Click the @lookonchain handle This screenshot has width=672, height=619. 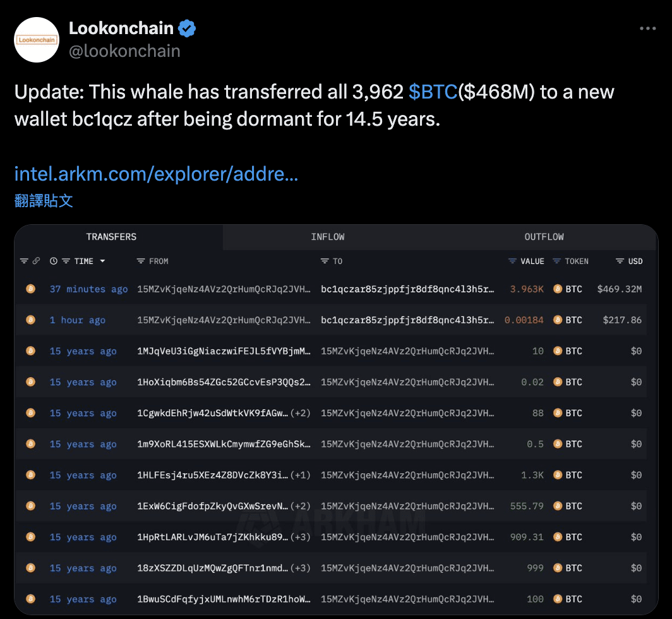[124, 51]
